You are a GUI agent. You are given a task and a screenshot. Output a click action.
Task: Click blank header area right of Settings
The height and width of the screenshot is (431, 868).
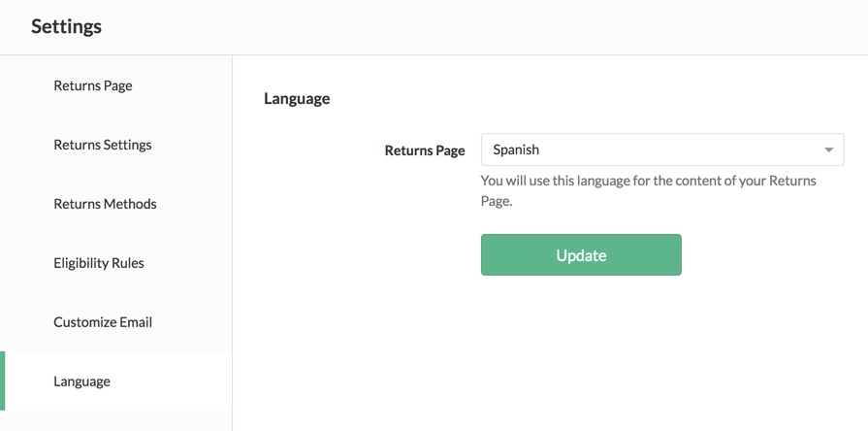(x=485, y=26)
